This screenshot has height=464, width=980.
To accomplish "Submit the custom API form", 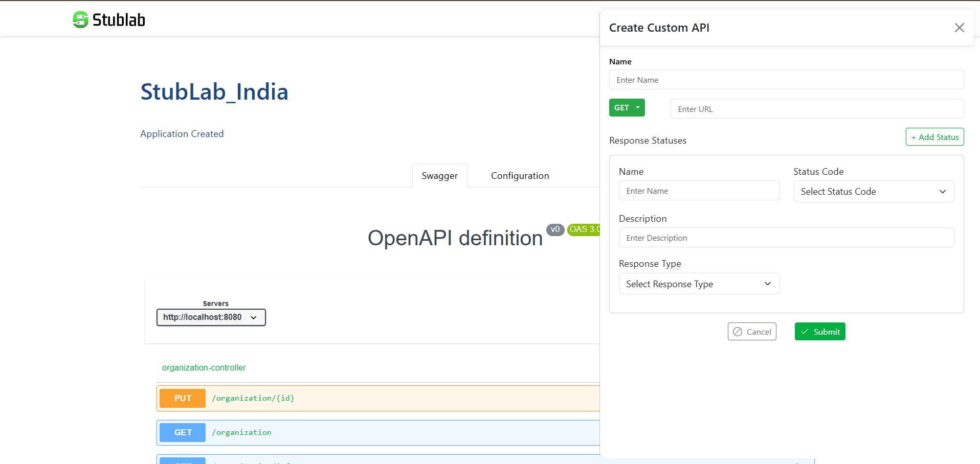I will [x=820, y=332].
